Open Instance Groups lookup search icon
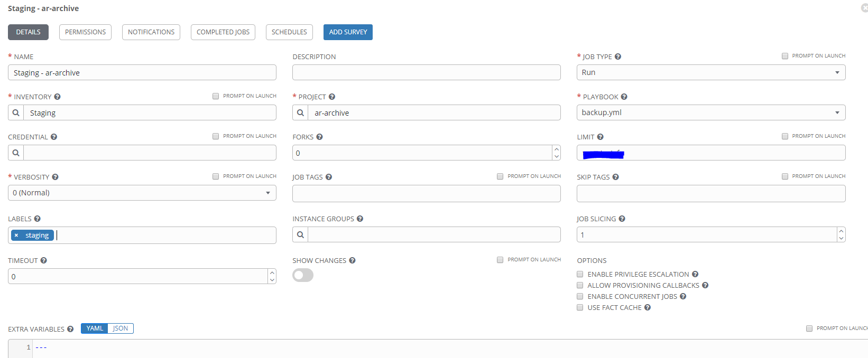This screenshot has width=868, height=358. (x=300, y=234)
